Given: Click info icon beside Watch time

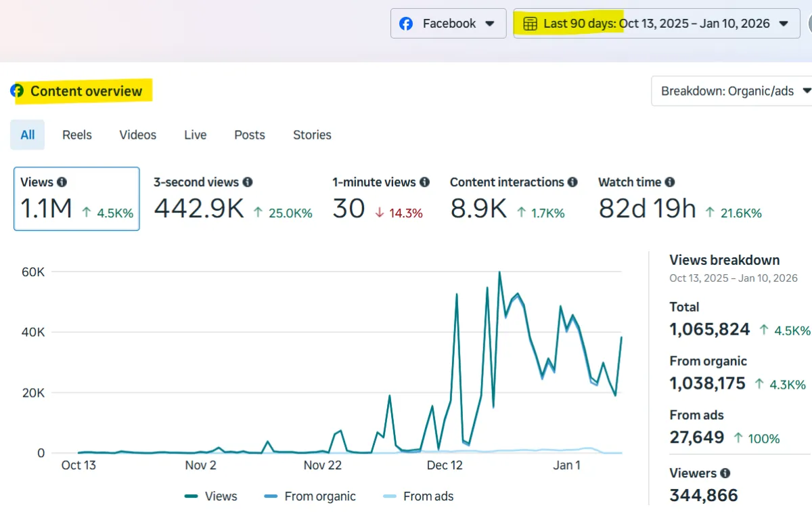Looking at the screenshot, I should (670, 182).
